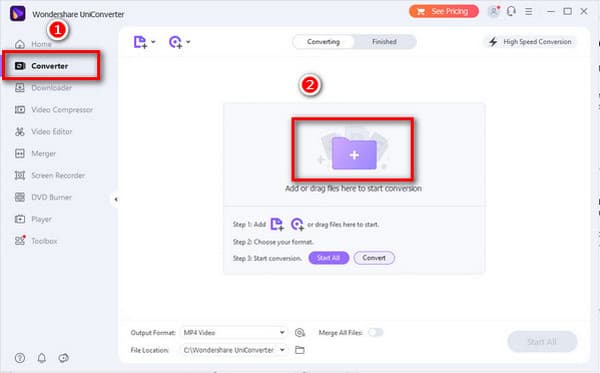
Task: Open the Toolbox section
Action: coord(36,241)
